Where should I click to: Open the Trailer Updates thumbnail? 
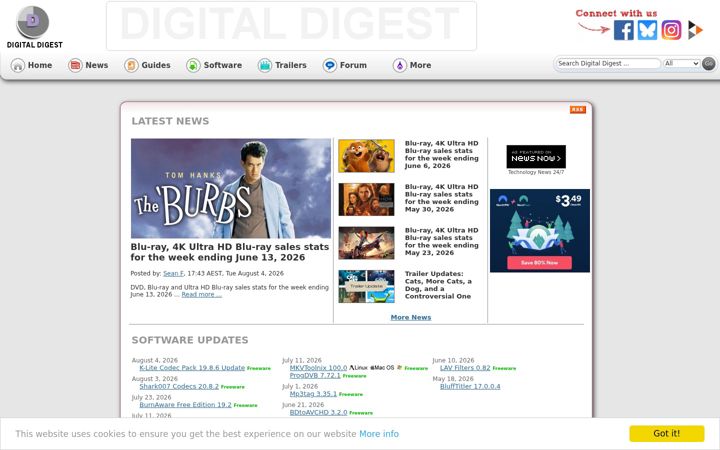tap(366, 287)
